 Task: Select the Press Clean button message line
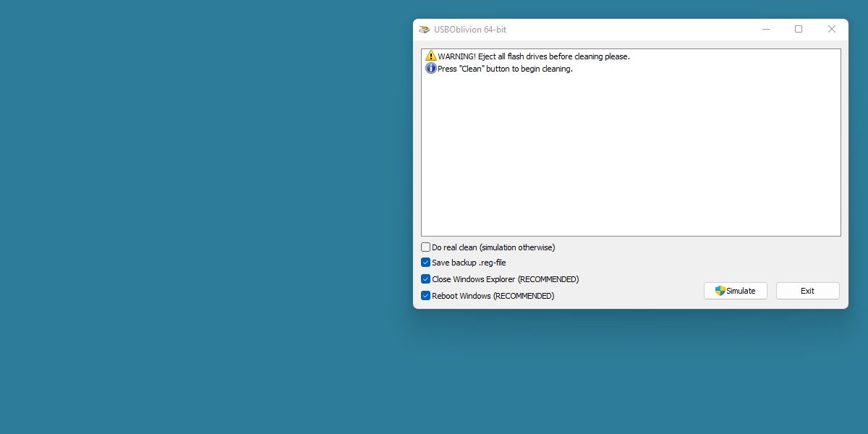(x=505, y=69)
